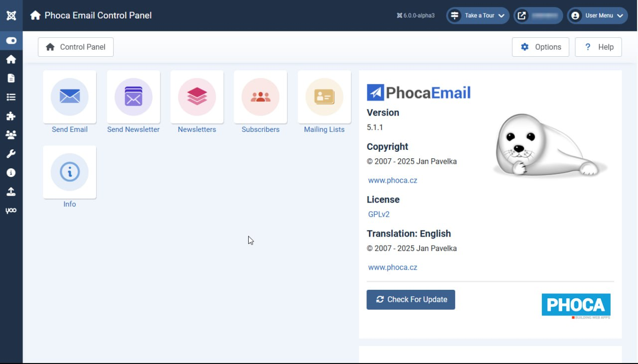Toggle the sidebar visibility switch
This screenshot has width=638, height=364.
tap(11, 40)
